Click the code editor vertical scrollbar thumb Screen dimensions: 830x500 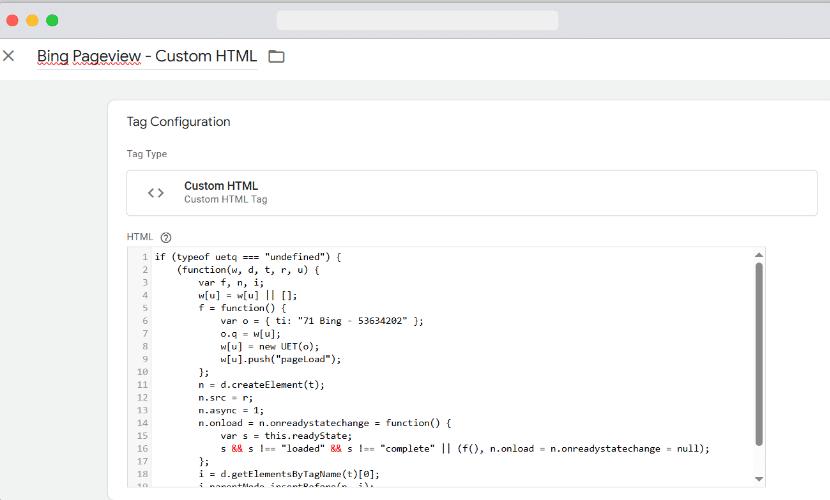759,354
